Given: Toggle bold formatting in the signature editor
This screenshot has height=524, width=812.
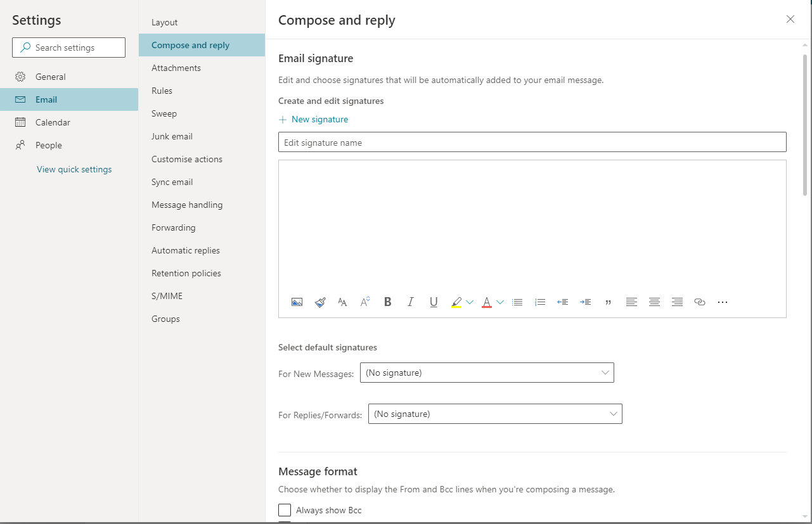Looking at the screenshot, I should coord(388,302).
